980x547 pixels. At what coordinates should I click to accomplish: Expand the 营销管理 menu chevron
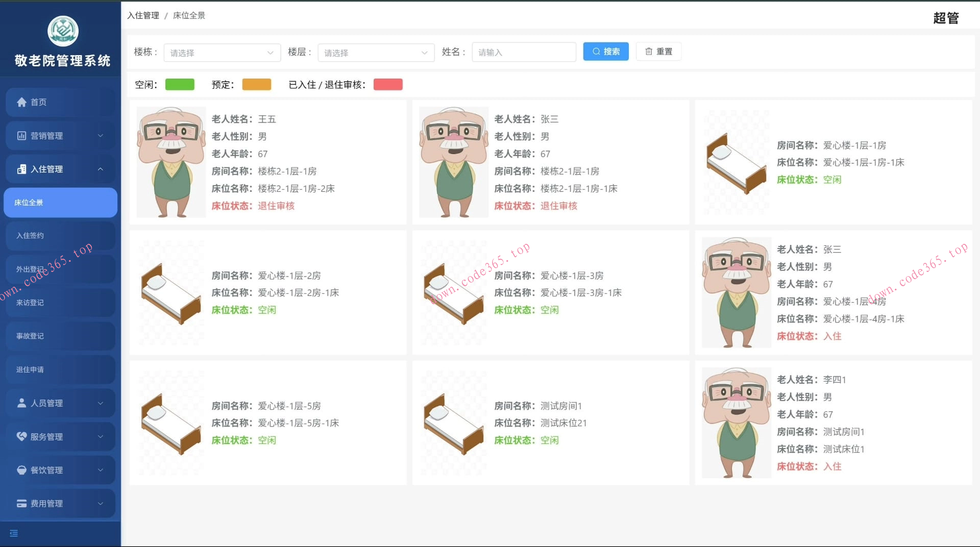click(x=100, y=136)
